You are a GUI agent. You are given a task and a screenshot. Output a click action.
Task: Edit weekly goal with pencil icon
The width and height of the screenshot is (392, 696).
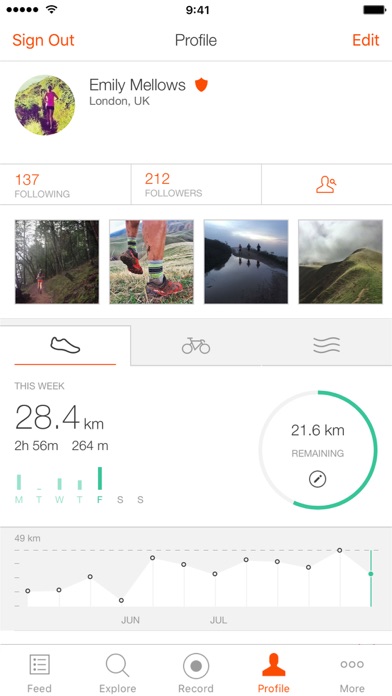coord(317,479)
